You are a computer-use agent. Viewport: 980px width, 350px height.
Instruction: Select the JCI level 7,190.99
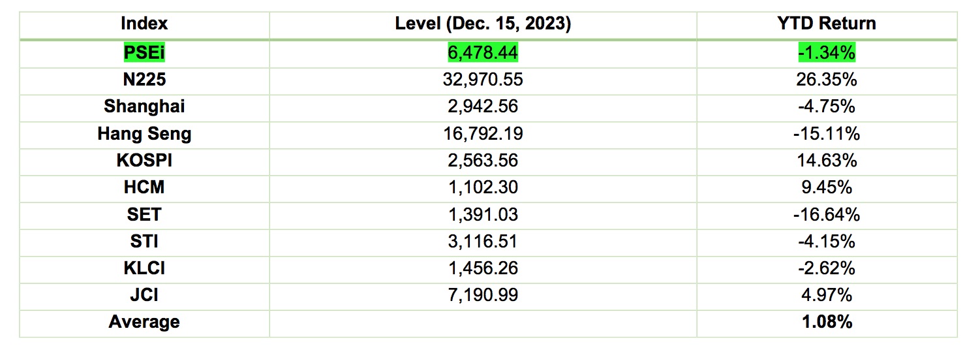pos(483,295)
